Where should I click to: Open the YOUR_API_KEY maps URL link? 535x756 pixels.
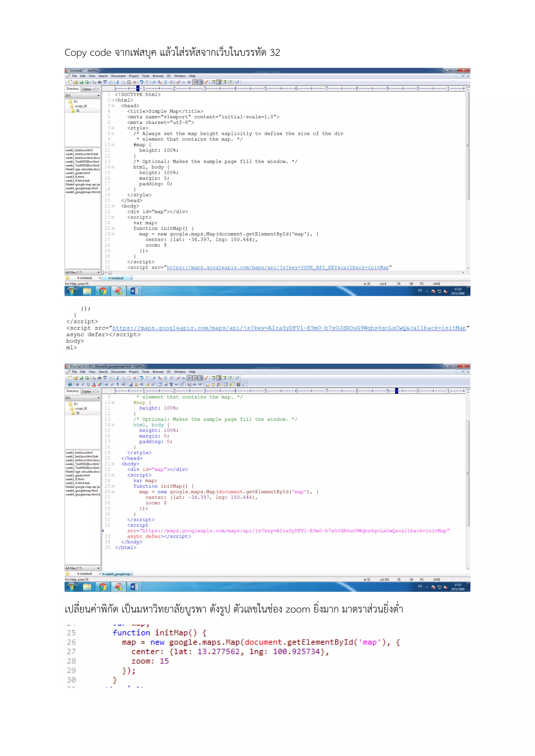tap(277, 267)
